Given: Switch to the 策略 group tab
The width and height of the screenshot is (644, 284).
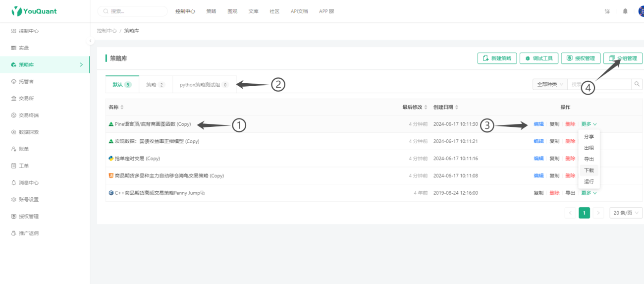Looking at the screenshot, I should tap(156, 85).
